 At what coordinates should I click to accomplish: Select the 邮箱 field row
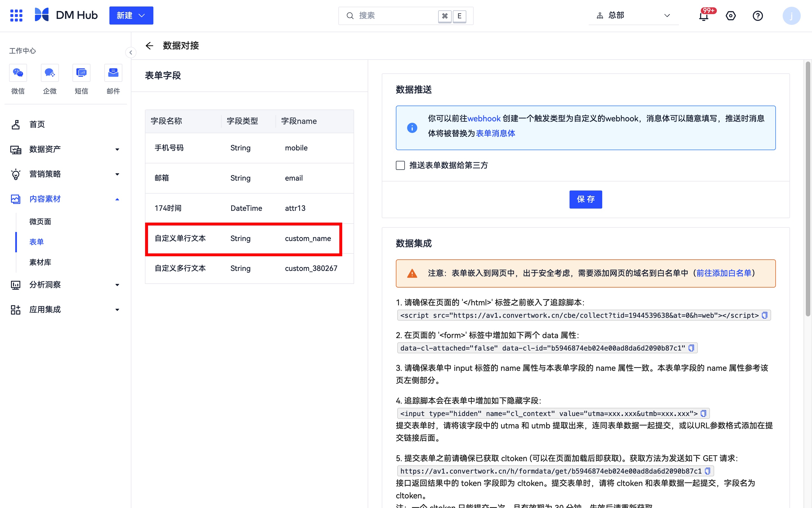(249, 178)
